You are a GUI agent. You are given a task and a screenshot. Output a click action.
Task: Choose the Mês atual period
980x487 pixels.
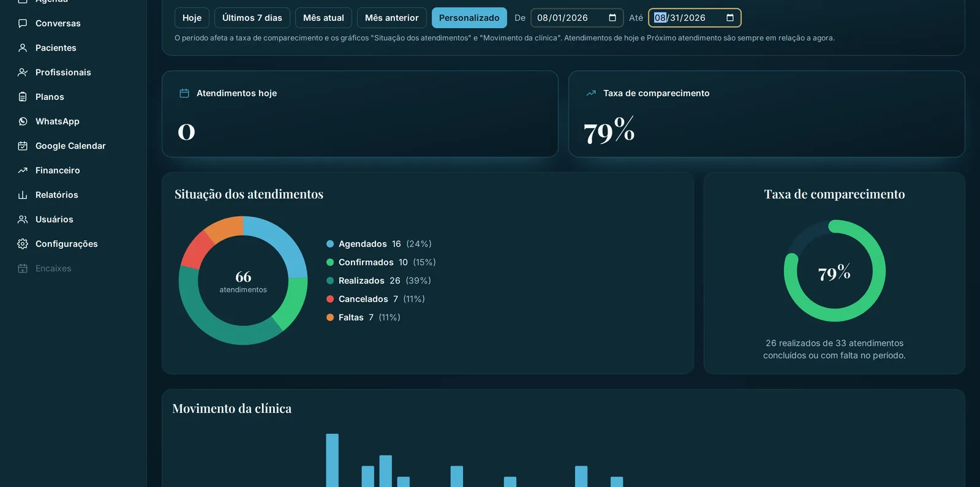pos(323,18)
